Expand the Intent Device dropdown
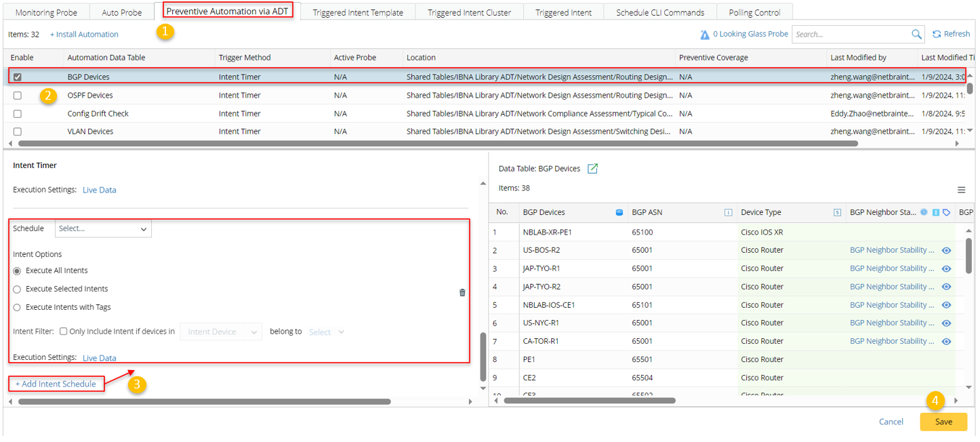Viewport: 980px width, 442px height. (x=220, y=332)
